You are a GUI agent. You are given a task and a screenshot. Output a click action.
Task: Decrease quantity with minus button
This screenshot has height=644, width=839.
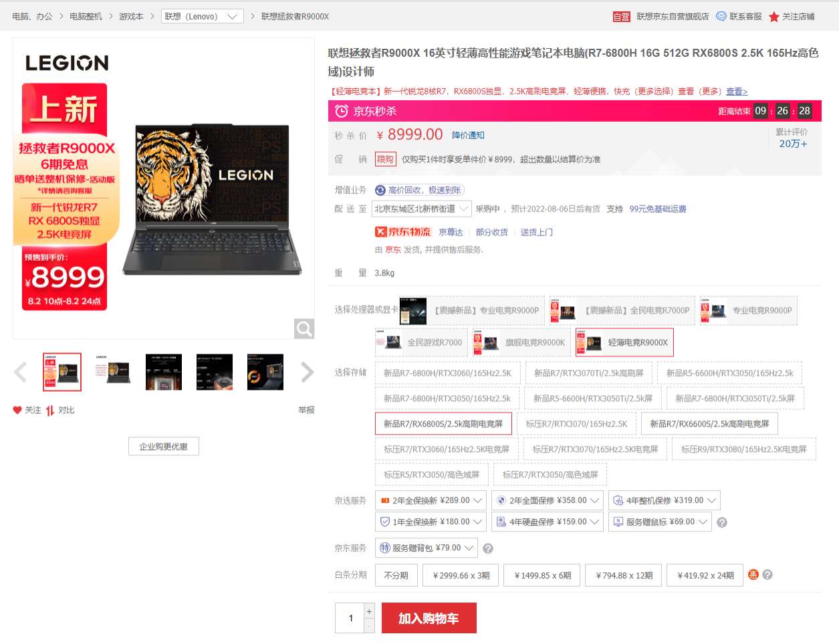tap(369, 626)
